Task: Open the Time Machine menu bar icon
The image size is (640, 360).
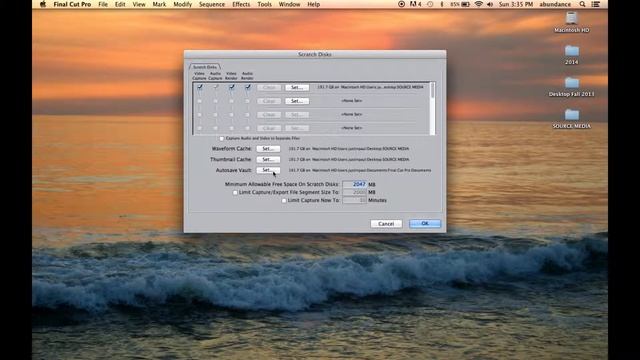Action: [430, 4]
